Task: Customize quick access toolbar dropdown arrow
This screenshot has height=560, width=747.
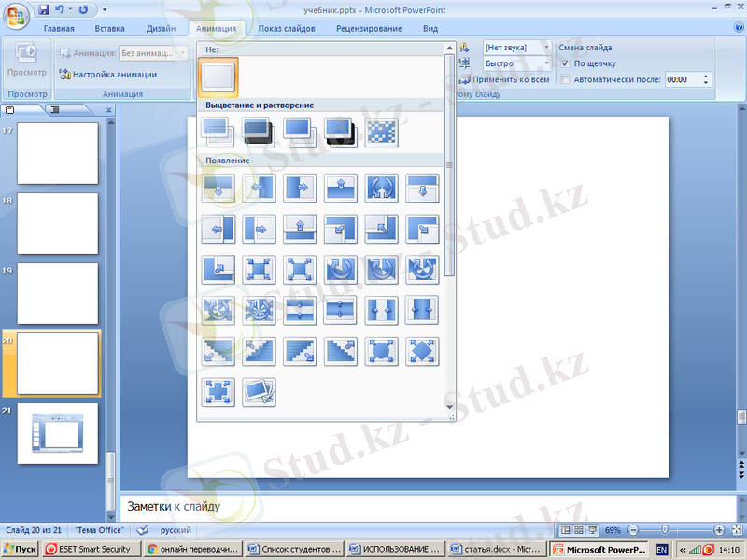Action: pyautogui.click(x=105, y=9)
